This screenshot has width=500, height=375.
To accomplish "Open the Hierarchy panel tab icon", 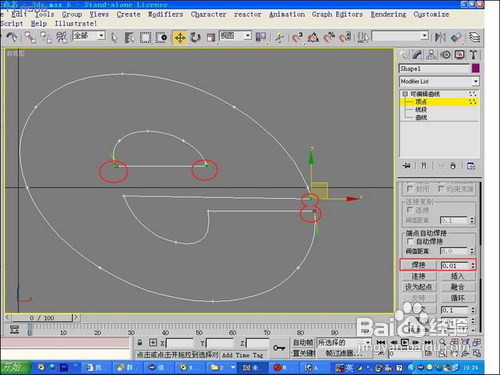I will [431, 55].
